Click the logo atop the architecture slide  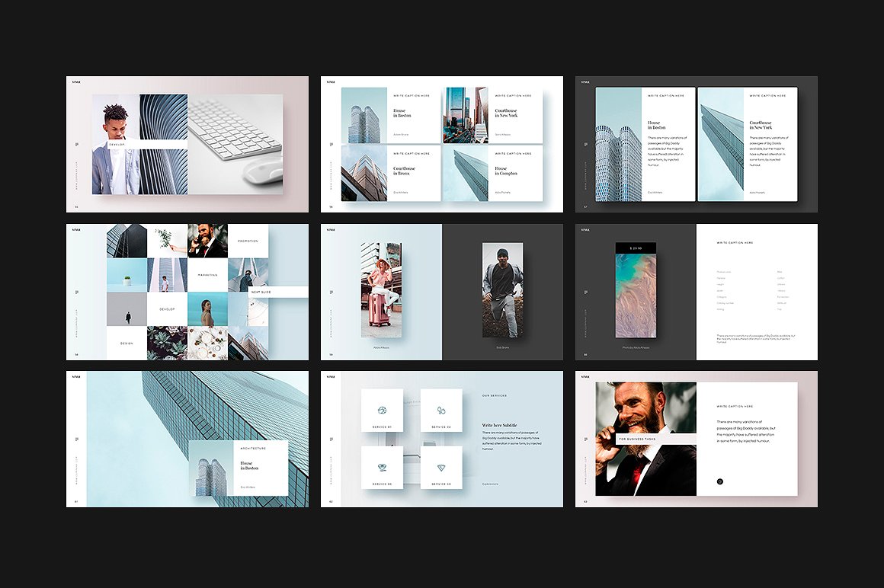[x=74, y=377]
